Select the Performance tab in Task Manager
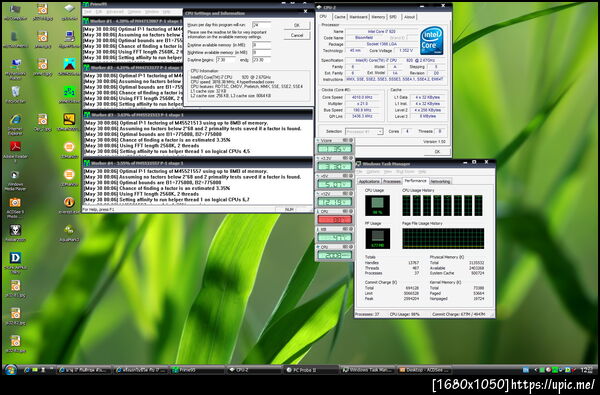600x395 pixels. click(416, 181)
